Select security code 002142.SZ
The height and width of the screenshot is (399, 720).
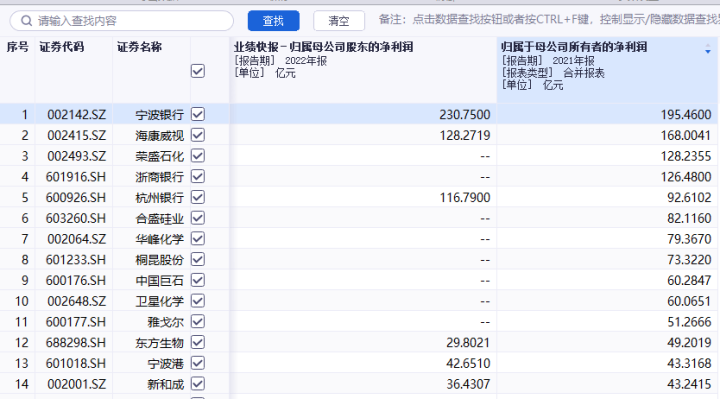[77, 114]
